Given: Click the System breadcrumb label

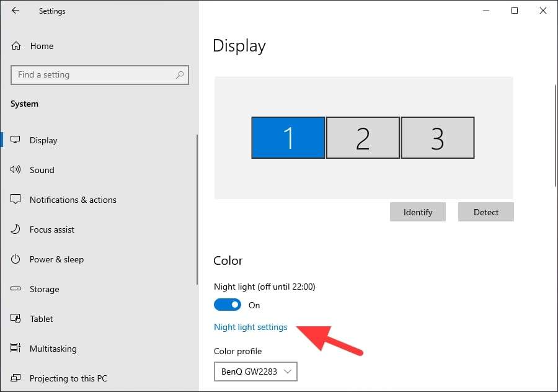Looking at the screenshot, I should pyautogui.click(x=24, y=104).
